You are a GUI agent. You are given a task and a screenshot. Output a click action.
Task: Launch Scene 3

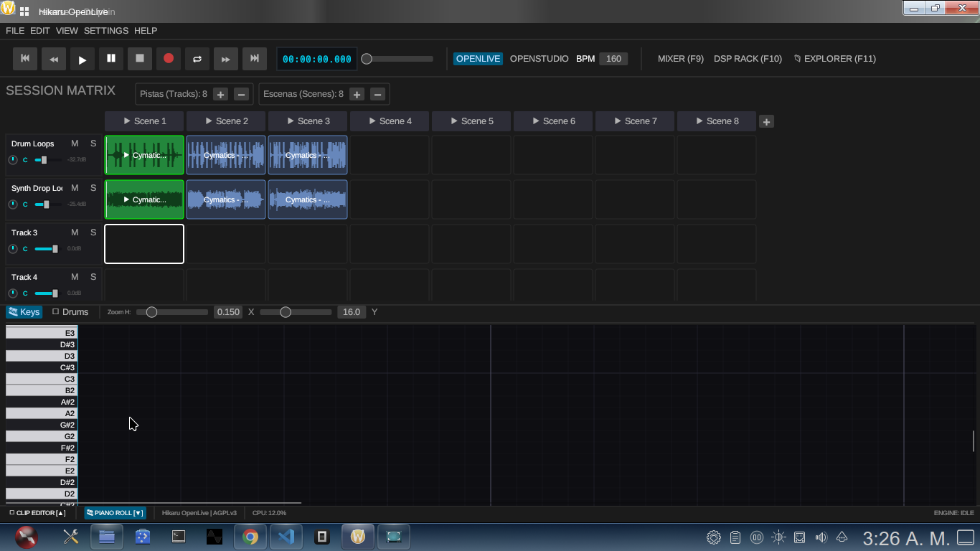tap(308, 121)
